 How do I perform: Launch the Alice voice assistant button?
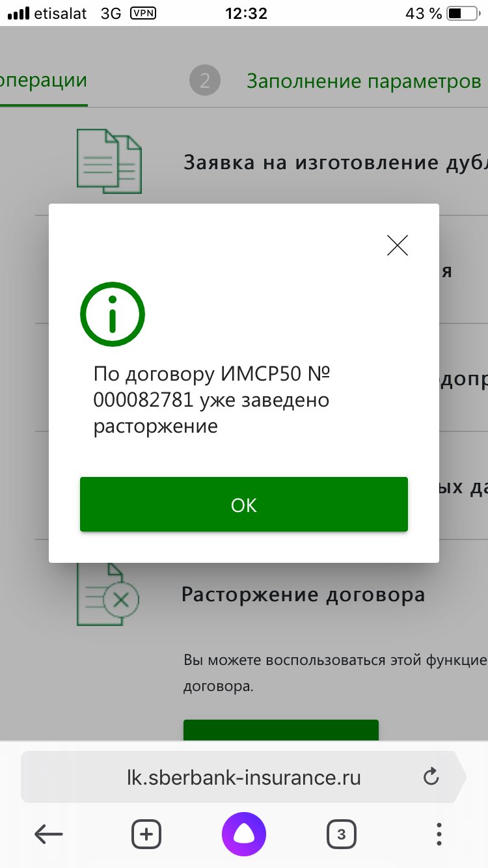coord(244,834)
